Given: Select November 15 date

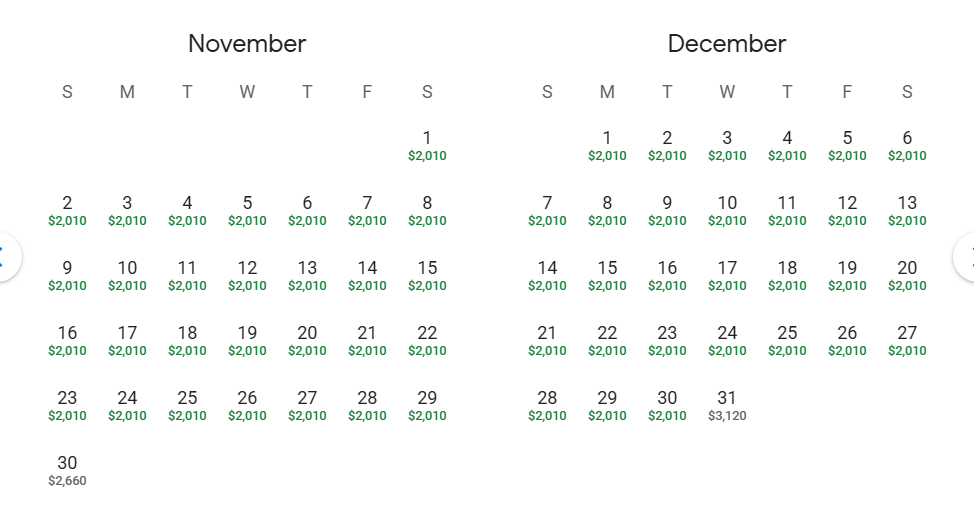Looking at the screenshot, I should click(x=427, y=275).
